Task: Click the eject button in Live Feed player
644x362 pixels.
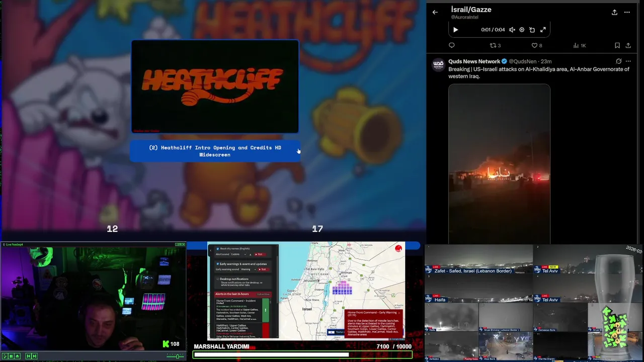Action: (x=17, y=356)
